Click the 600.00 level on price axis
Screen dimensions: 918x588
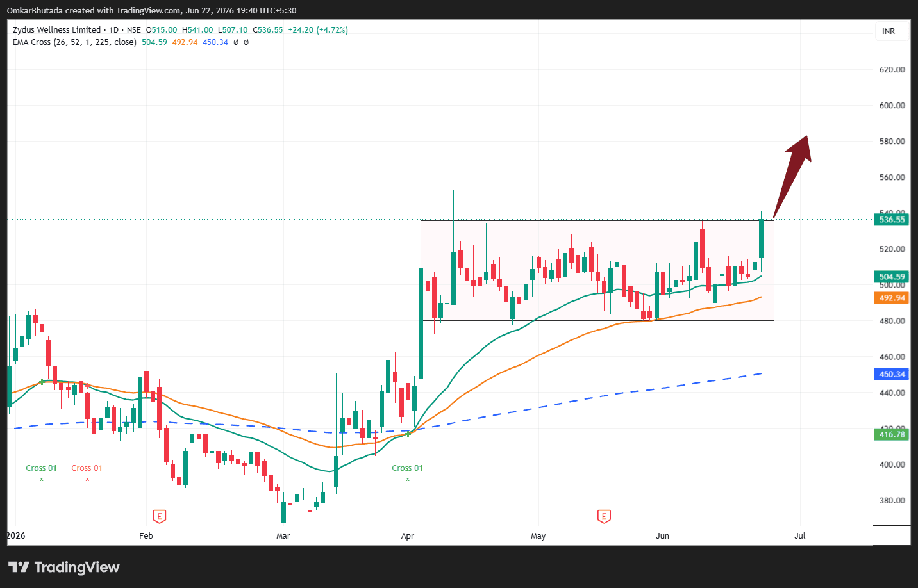(x=892, y=106)
